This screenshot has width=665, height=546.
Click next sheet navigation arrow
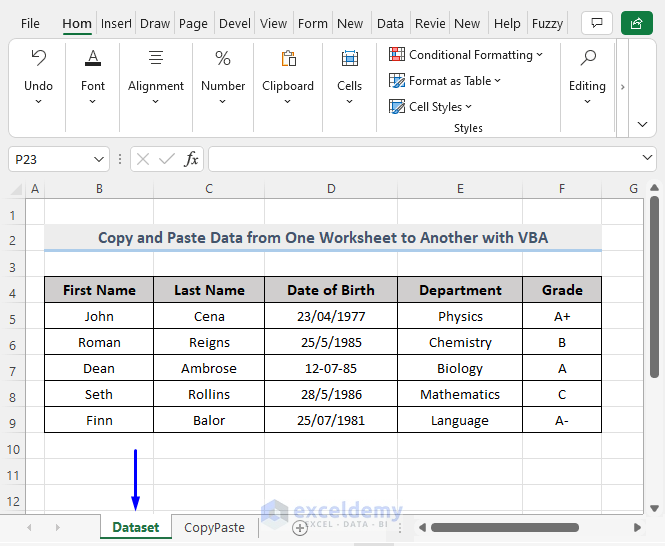click(57, 527)
